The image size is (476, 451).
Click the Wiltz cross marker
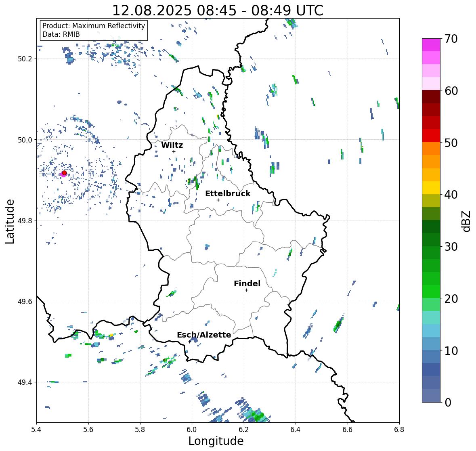point(174,151)
